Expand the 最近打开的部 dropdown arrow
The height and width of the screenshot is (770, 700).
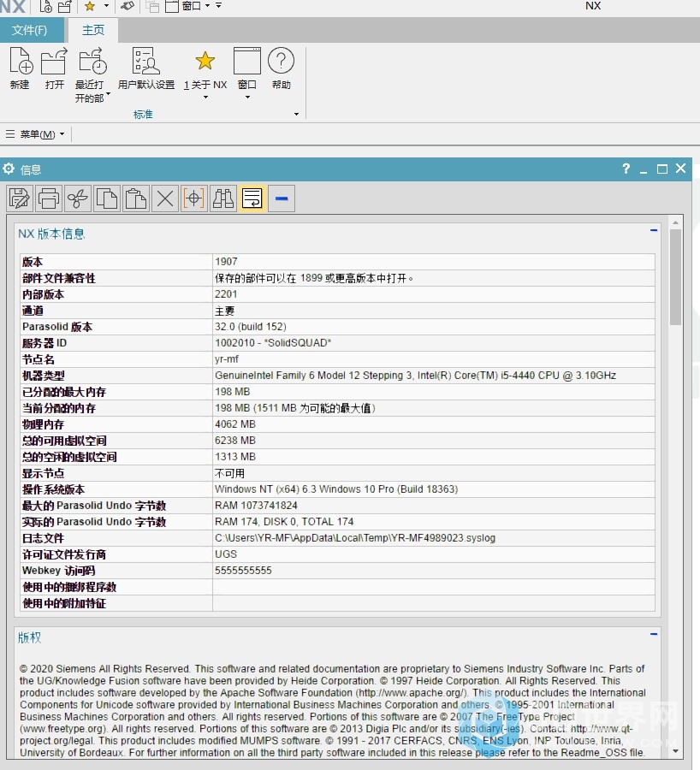108,93
